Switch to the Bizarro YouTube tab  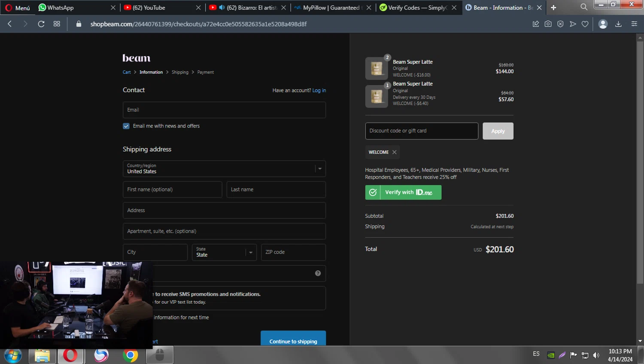coord(247,8)
